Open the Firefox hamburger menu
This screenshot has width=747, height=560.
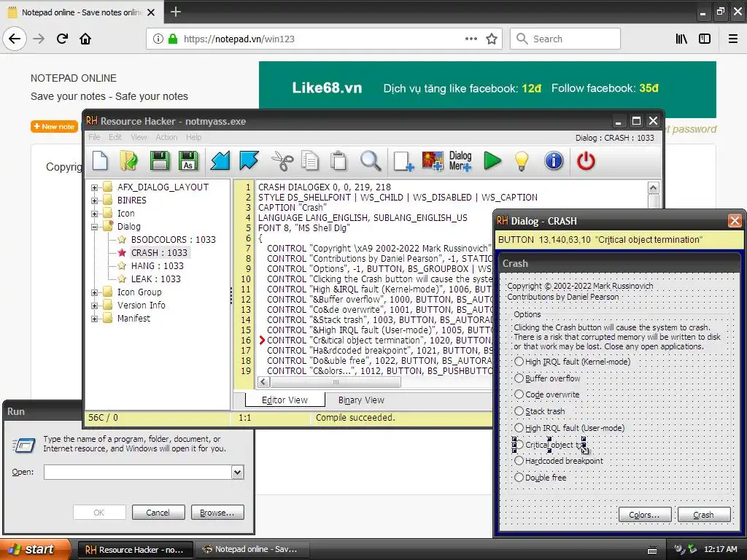pyautogui.click(x=733, y=39)
